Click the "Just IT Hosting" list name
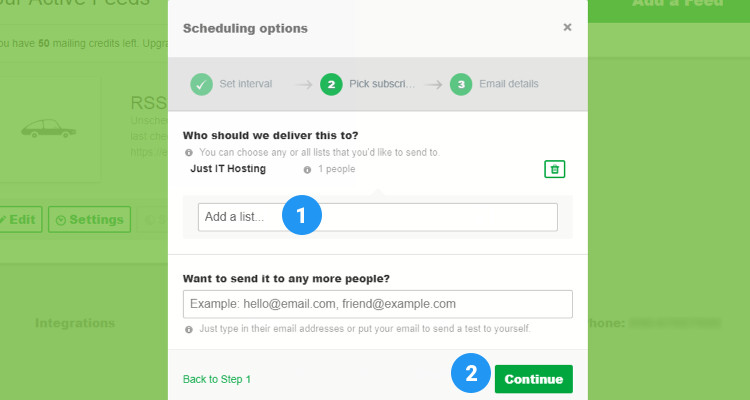Viewport: 750px width, 400px height. (228, 169)
